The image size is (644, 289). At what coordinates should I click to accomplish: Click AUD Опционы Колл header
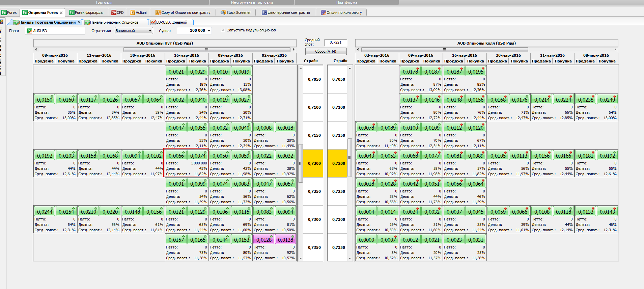[486, 43]
